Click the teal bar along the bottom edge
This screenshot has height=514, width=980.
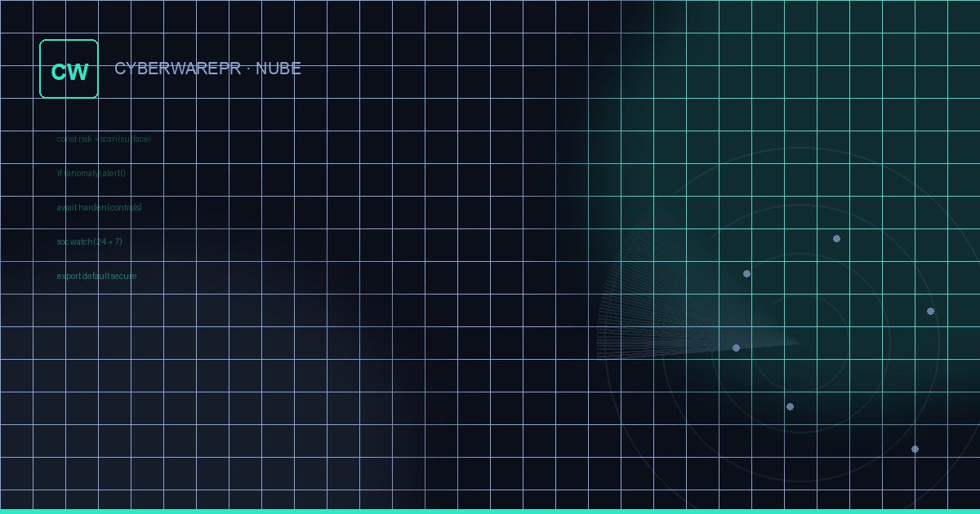click(490, 512)
